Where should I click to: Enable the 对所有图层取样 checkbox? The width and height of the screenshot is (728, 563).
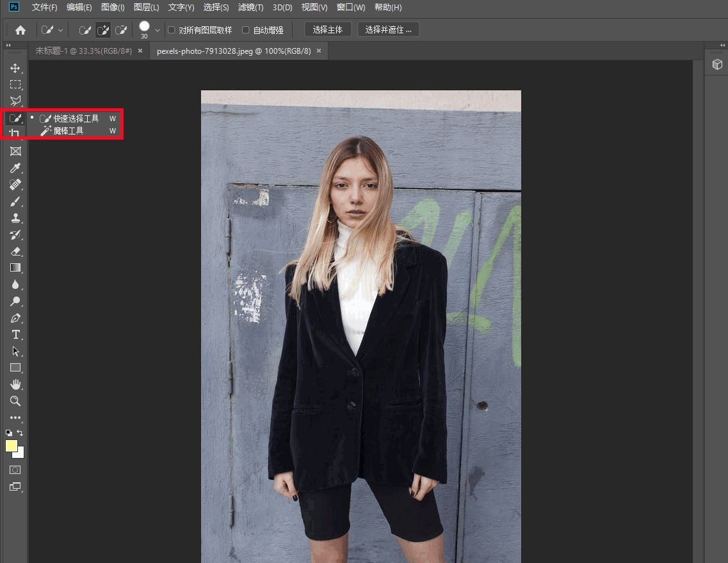coord(171,29)
